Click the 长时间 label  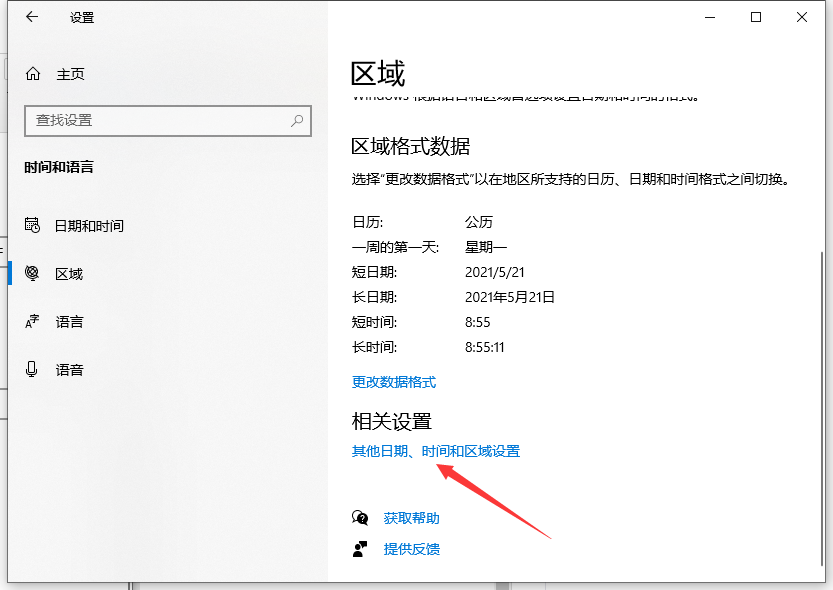[x=374, y=347]
